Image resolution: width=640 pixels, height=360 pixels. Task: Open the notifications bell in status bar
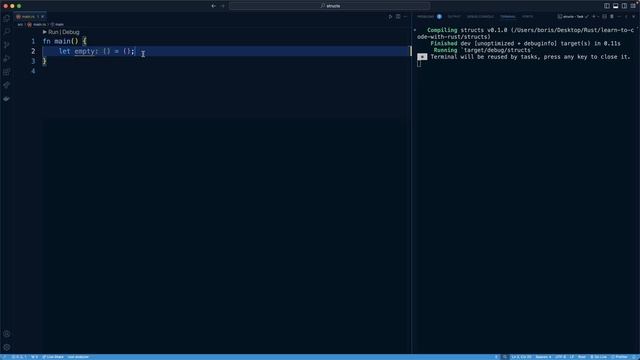click(x=634, y=357)
